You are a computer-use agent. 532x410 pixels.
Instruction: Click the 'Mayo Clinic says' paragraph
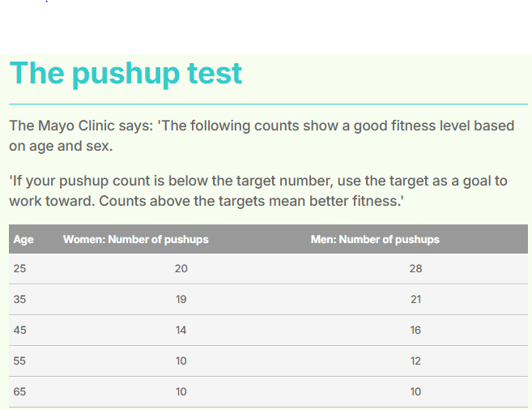[x=262, y=136]
